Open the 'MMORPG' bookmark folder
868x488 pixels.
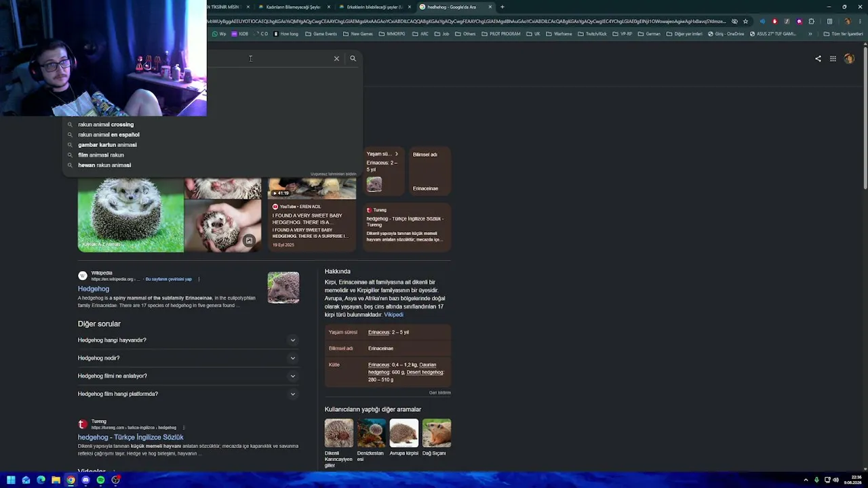pos(392,34)
